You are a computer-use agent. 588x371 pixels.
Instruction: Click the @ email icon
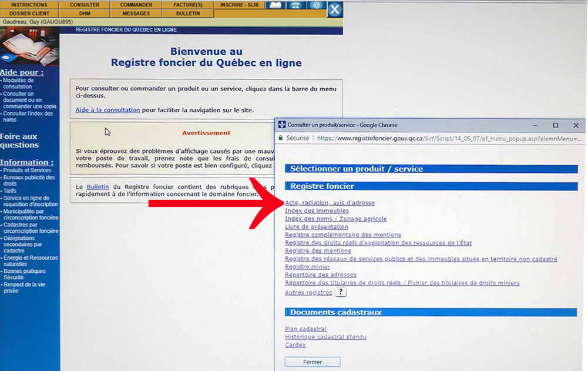click(316, 5)
